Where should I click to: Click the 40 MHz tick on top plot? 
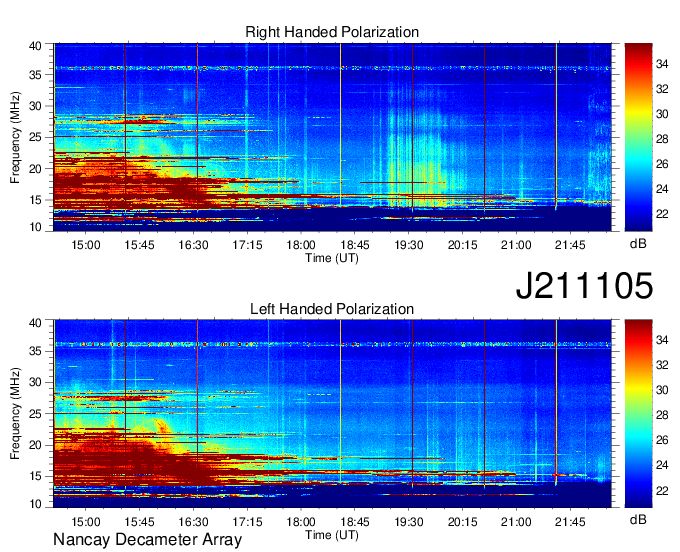click(x=35, y=46)
